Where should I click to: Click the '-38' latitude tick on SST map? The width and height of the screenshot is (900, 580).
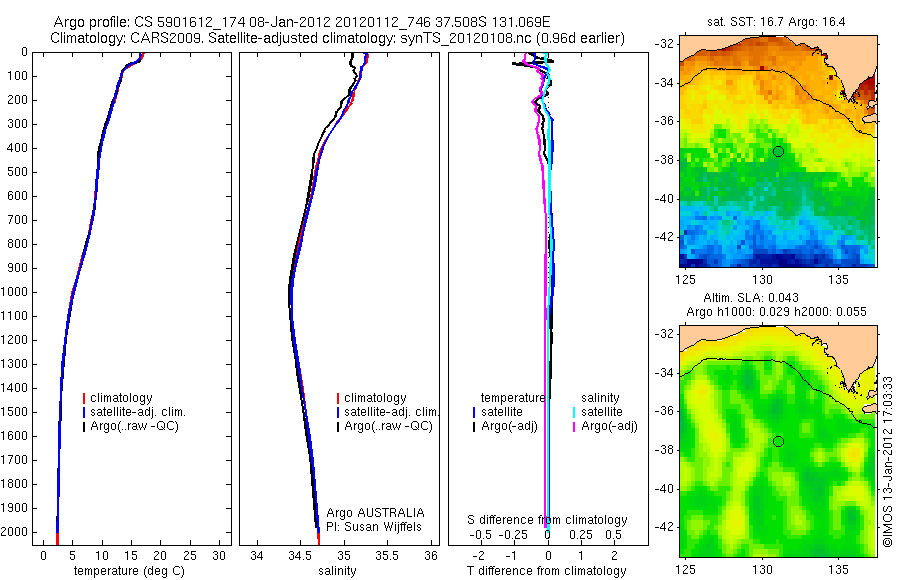coord(664,160)
